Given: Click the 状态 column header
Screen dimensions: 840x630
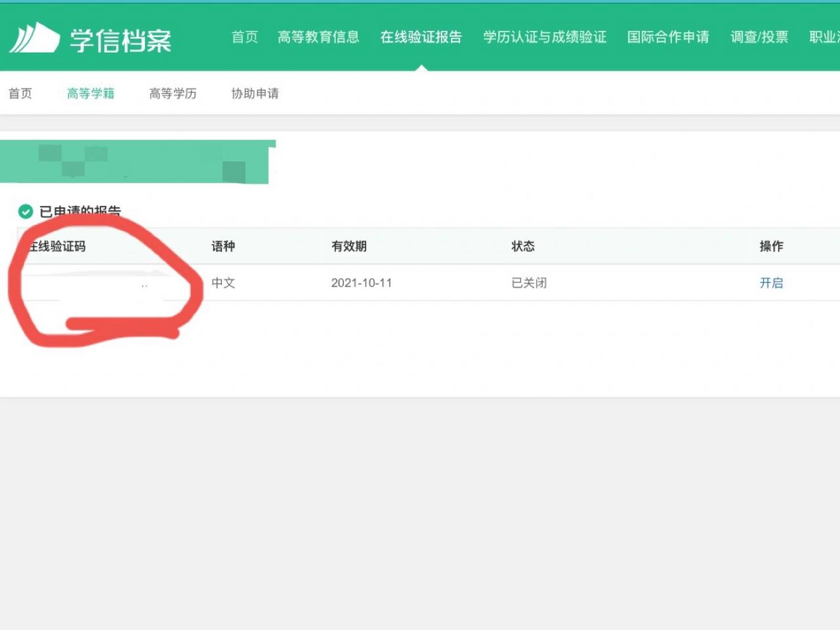Looking at the screenshot, I should pos(523,246).
